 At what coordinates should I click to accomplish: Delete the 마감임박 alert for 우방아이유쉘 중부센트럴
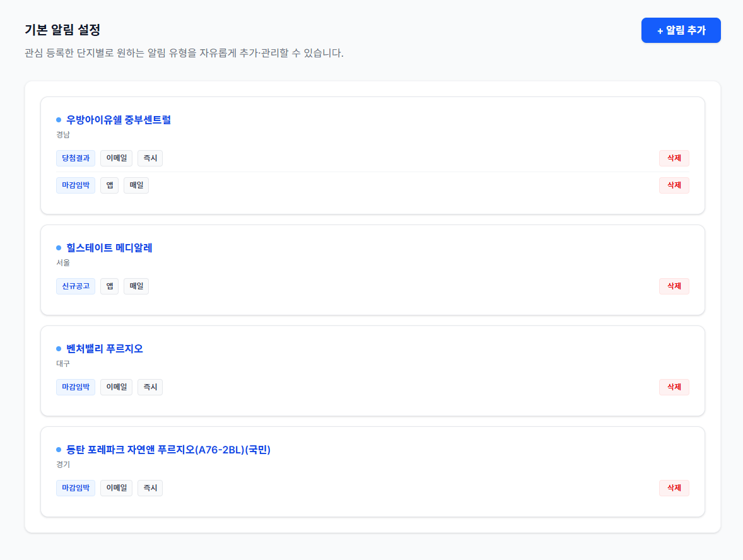tap(674, 185)
